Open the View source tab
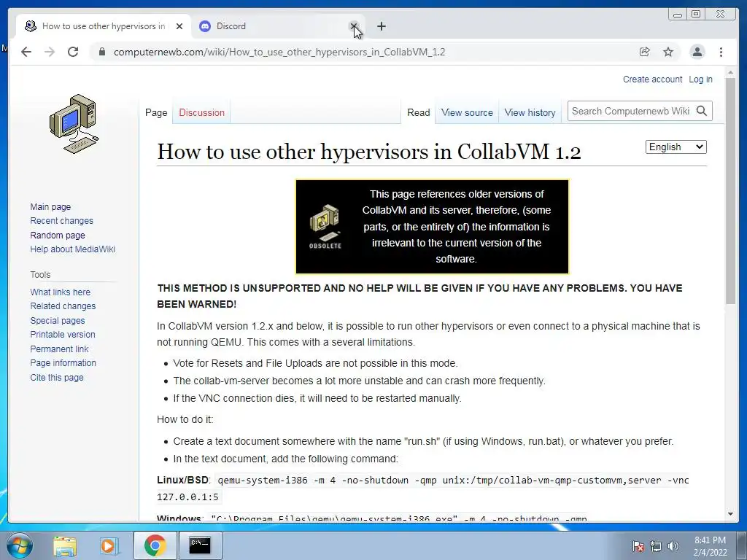 (x=467, y=113)
